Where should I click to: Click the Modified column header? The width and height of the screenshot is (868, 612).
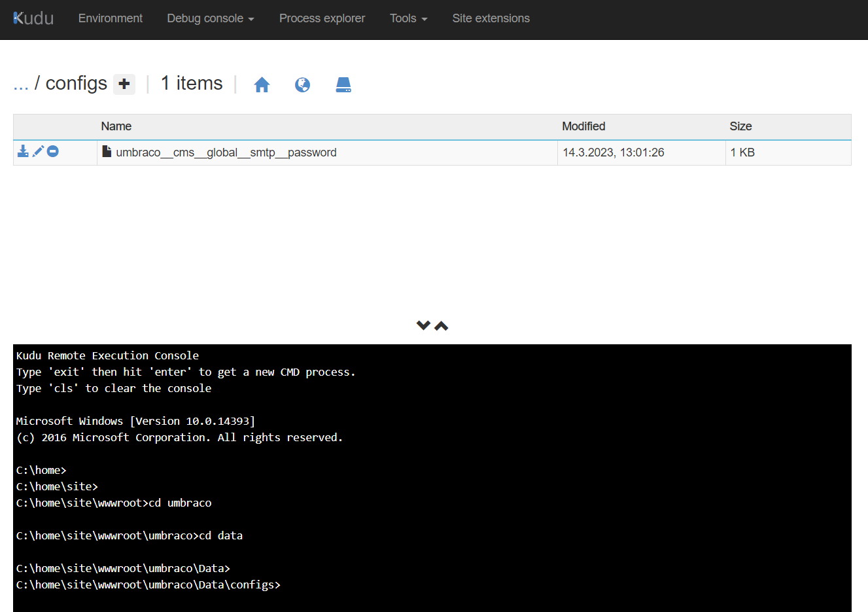click(583, 126)
